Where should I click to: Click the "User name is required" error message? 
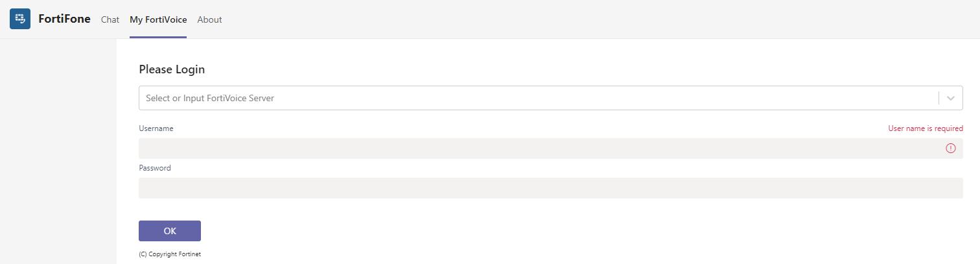pos(925,128)
